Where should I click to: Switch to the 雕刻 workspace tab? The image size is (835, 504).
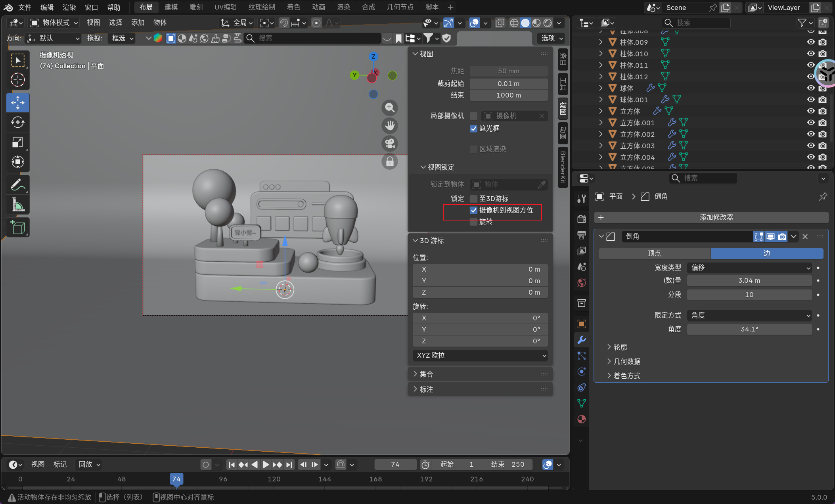coord(196,7)
